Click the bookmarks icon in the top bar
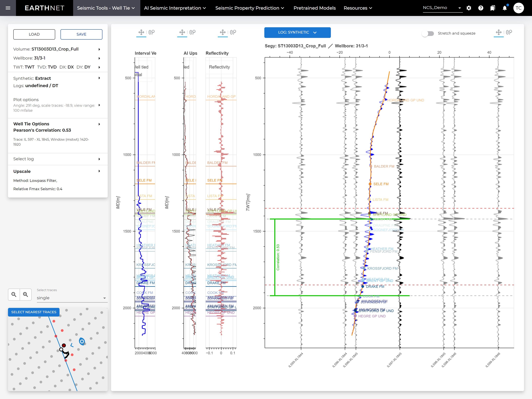The height and width of the screenshot is (399, 532). coord(492,8)
